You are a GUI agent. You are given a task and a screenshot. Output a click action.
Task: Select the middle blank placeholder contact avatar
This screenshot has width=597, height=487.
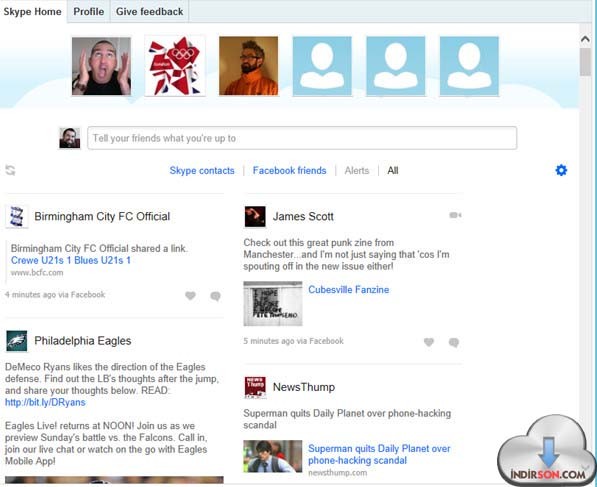[x=396, y=66]
